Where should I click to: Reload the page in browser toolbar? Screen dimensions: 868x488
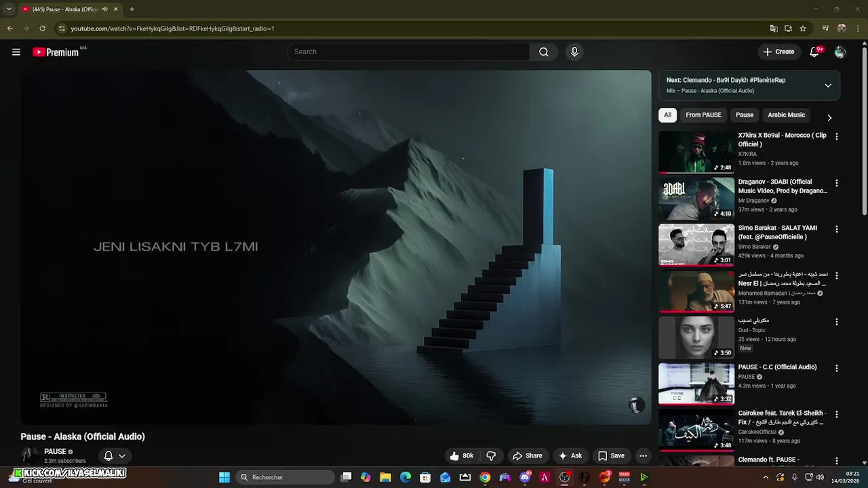(42, 28)
